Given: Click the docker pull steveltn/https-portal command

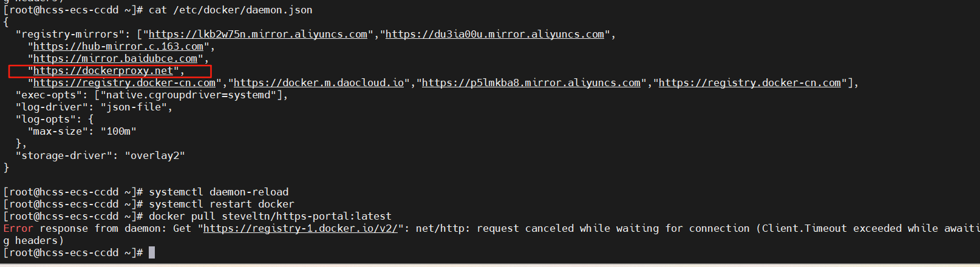Looking at the screenshot, I should 270,217.
